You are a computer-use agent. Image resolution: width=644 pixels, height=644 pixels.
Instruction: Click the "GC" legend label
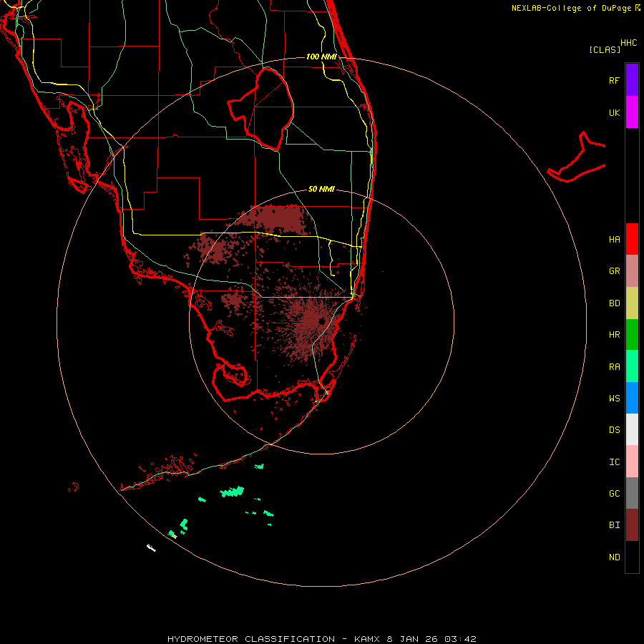[x=614, y=493]
